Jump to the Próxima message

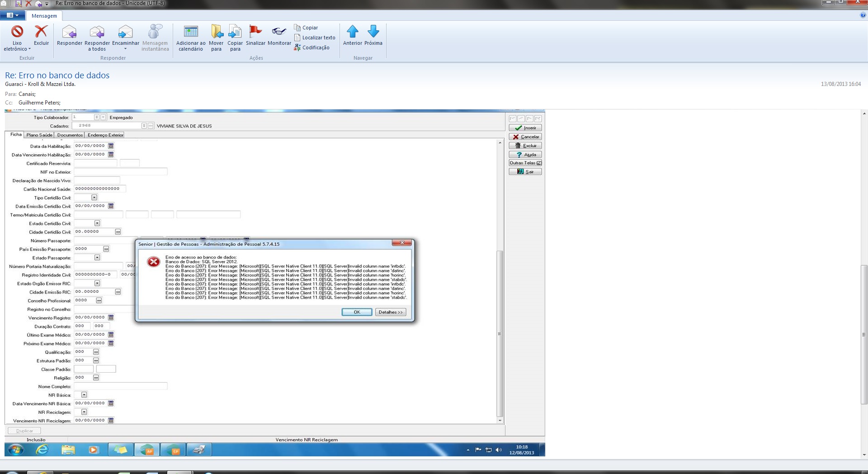coord(373,32)
